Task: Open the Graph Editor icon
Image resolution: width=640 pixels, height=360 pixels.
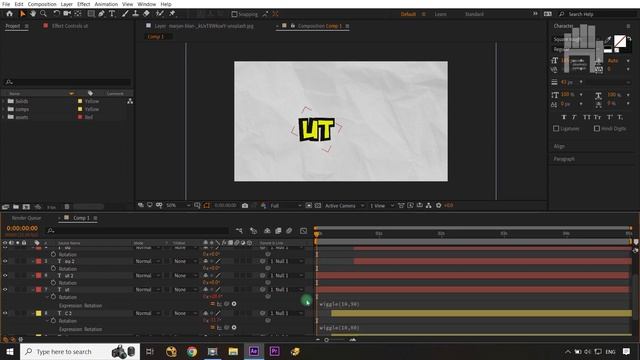Action: click(x=303, y=231)
